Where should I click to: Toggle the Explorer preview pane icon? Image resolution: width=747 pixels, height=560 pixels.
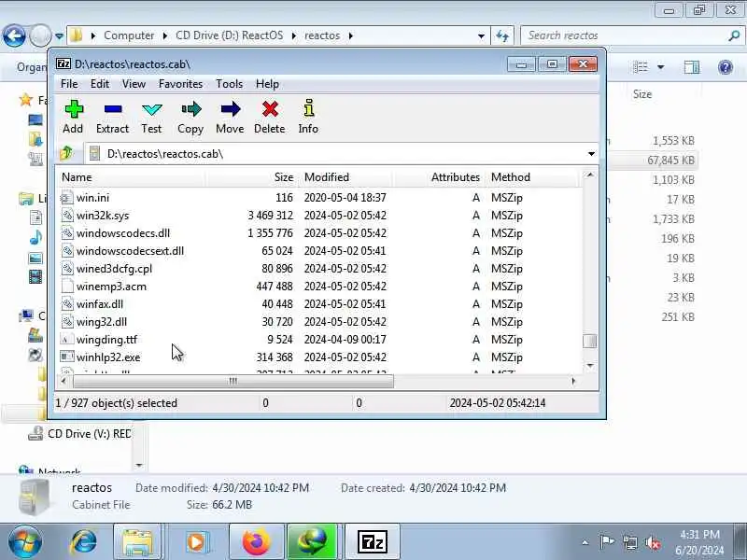click(x=692, y=67)
